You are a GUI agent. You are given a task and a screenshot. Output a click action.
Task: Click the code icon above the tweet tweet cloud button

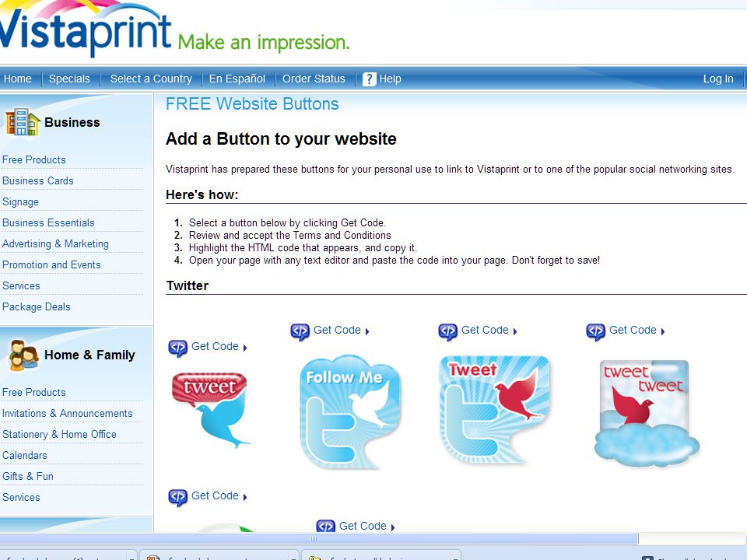[x=595, y=331]
